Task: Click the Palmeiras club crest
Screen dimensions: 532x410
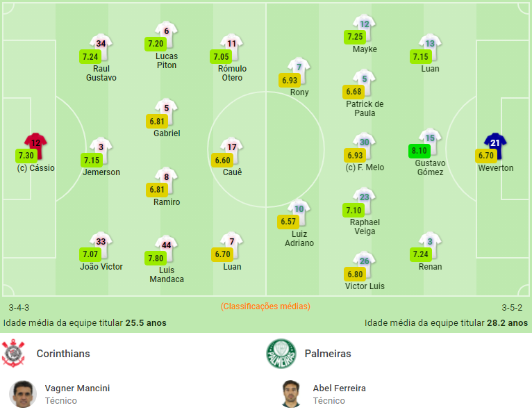Action: pos(281,354)
